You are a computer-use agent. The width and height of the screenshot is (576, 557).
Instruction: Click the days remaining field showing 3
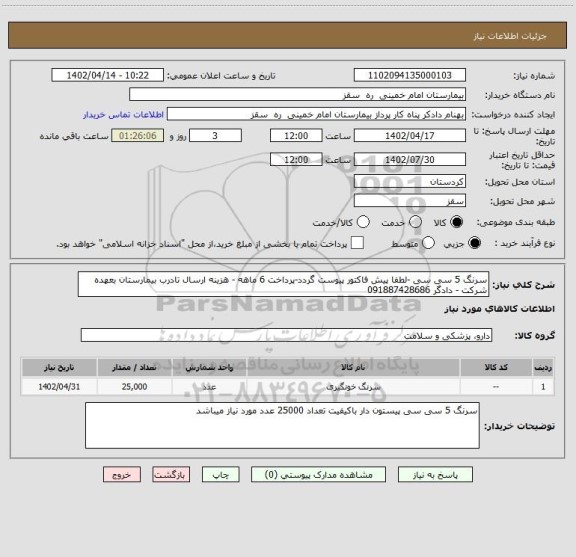(215, 136)
